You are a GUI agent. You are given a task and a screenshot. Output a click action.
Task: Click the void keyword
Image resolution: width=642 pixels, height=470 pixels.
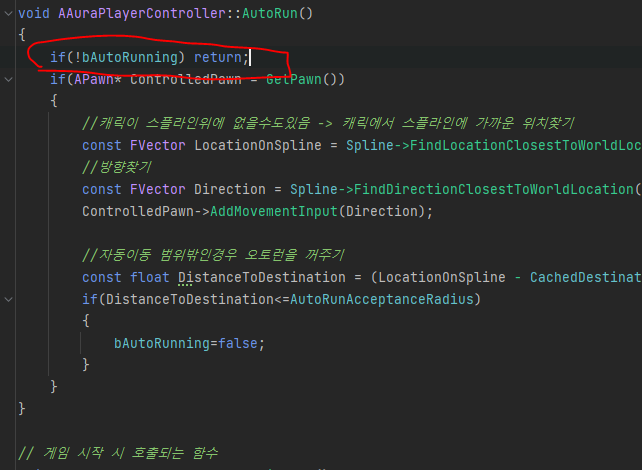(x=34, y=14)
